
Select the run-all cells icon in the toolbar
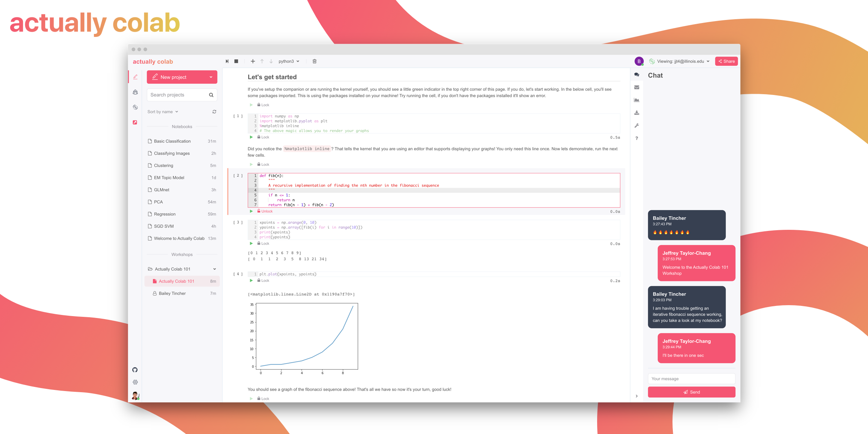coord(227,61)
